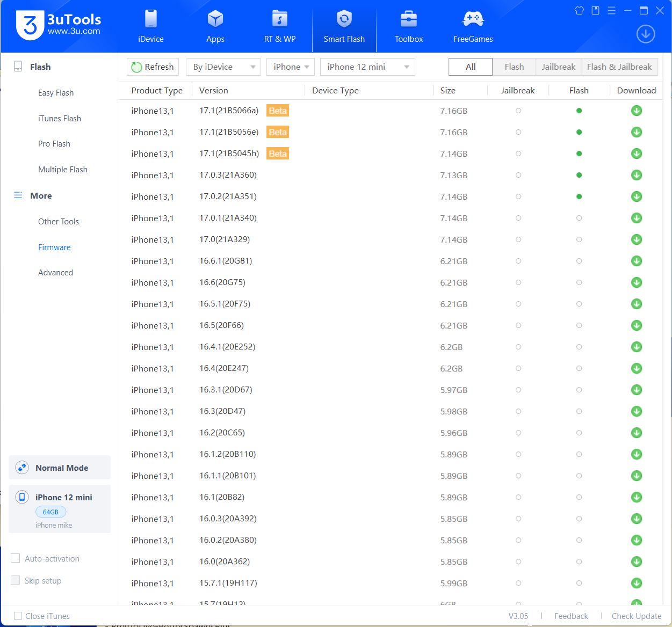Open the Toolbox briefcase icon
The image size is (672, 627).
409,19
